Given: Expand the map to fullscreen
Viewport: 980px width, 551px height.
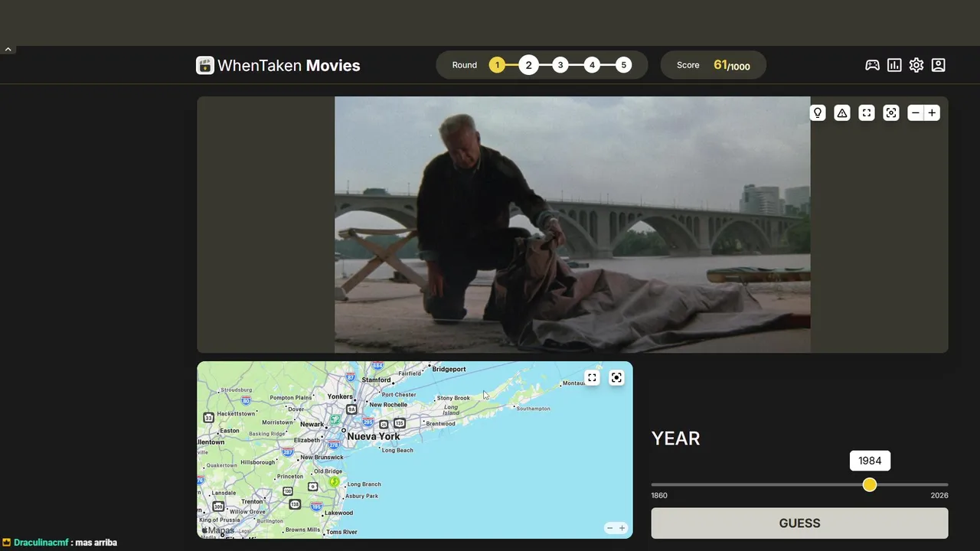Looking at the screenshot, I should [x=592, y=377].
